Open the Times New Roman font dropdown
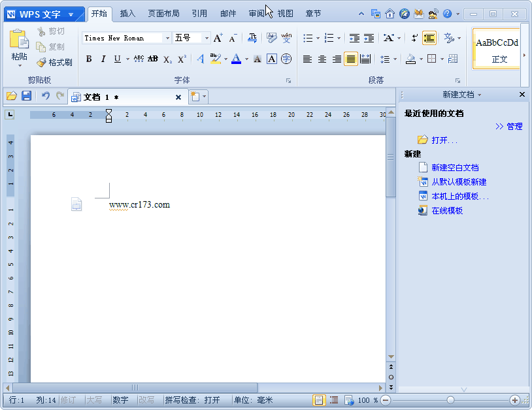Viewport: 532px width, 410px height. (167, 38)
